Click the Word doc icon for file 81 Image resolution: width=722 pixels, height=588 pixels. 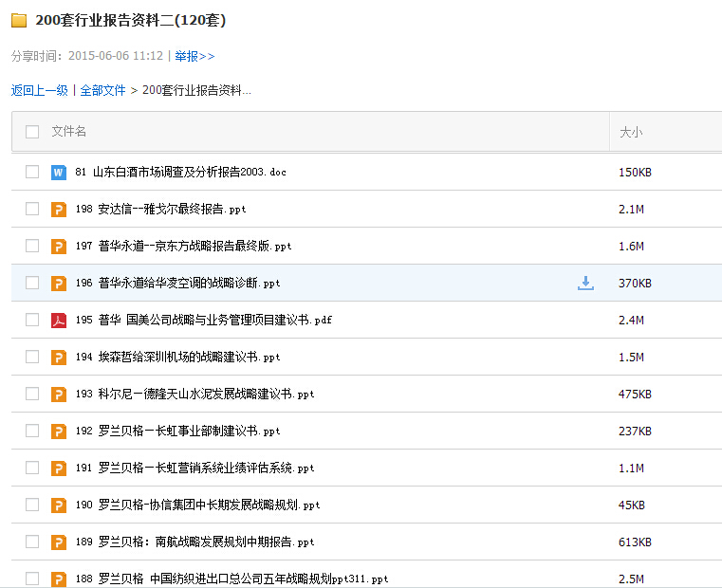point(59,173)
